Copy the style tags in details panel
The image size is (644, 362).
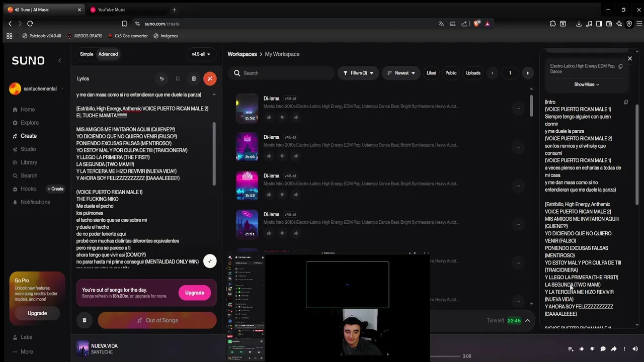coord(620,66)
